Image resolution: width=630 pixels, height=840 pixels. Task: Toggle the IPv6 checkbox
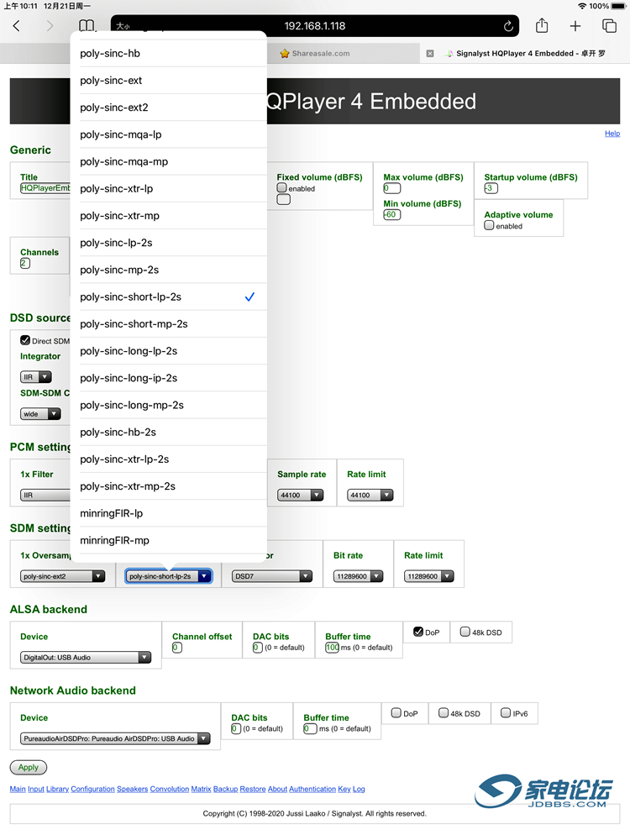[x=506, y=713]
